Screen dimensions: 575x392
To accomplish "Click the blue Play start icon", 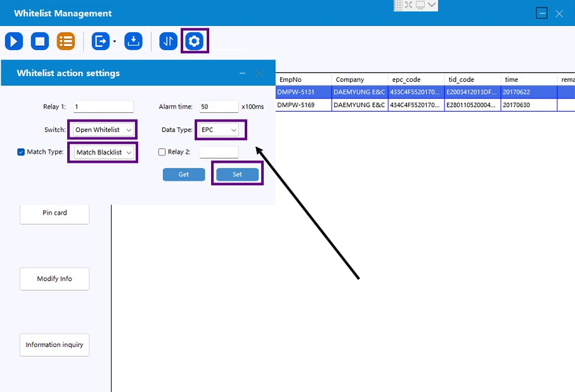I will [14, 41].
